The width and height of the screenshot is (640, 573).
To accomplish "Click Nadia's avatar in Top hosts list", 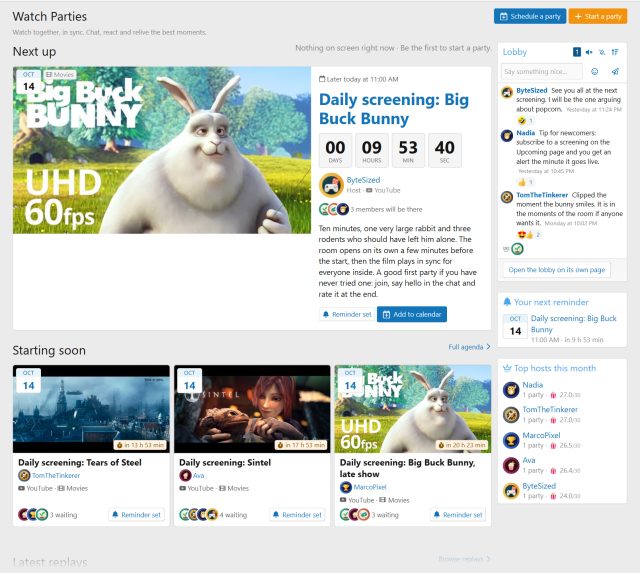I will 511,390.
